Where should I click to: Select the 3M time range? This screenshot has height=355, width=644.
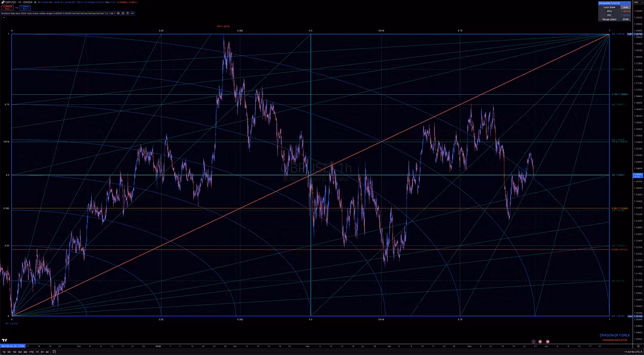click(x=20, y=351)
